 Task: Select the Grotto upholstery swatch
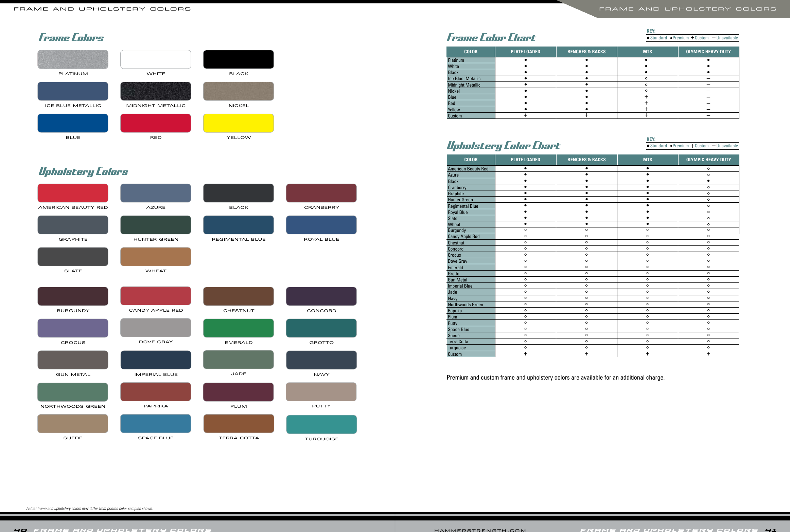321,328
